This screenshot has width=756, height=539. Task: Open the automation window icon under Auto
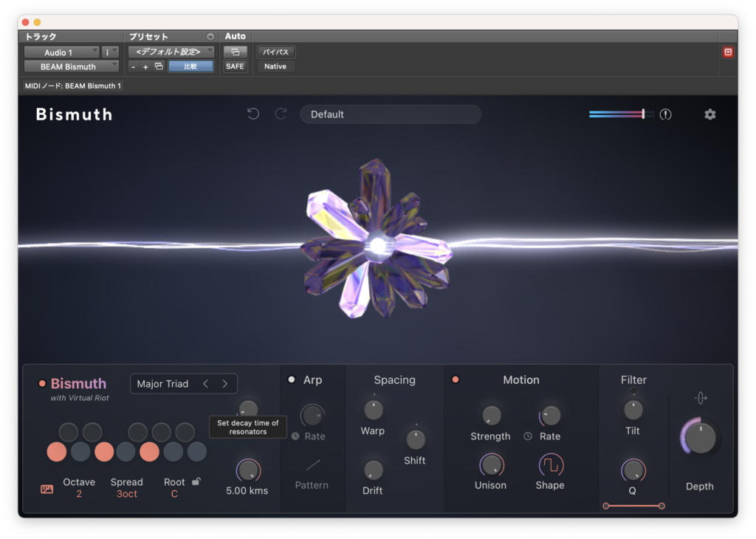[236, 52]
